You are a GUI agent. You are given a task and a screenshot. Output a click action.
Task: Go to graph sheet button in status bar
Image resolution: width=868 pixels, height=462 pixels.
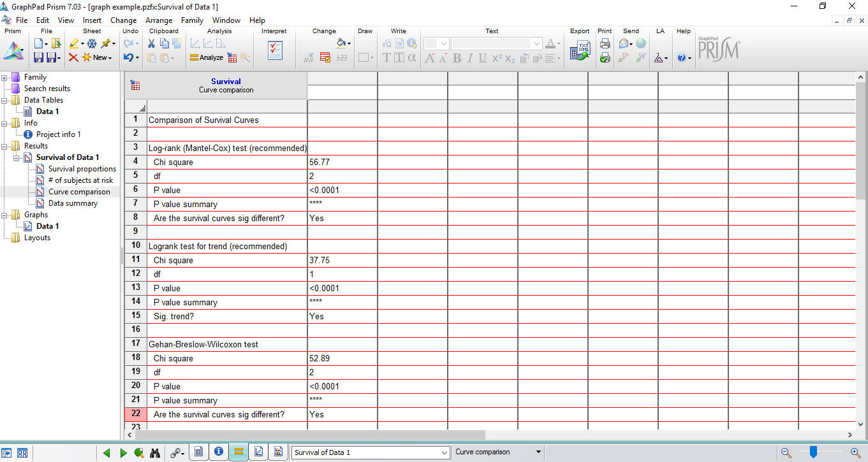tap(258, 452)
